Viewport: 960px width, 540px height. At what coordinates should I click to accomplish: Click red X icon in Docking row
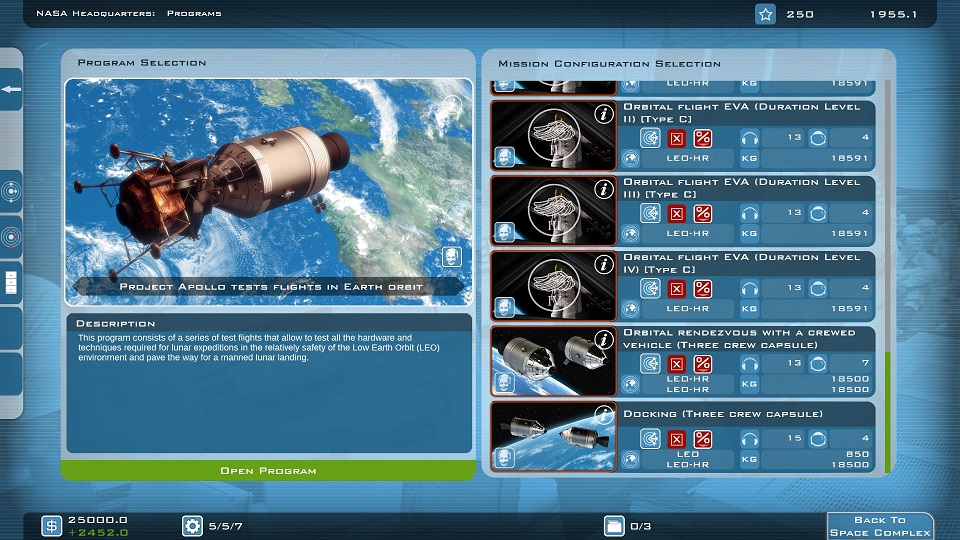(x=677, y=439)
